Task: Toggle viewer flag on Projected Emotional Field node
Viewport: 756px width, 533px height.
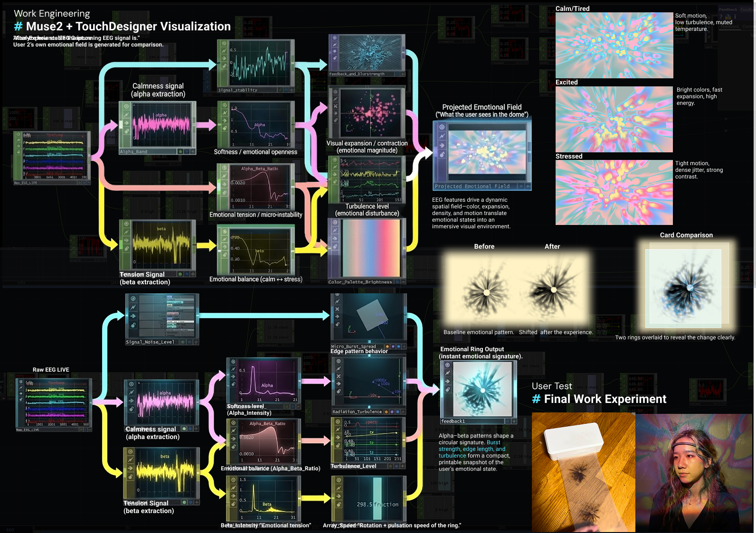Action: pos(442,127)
